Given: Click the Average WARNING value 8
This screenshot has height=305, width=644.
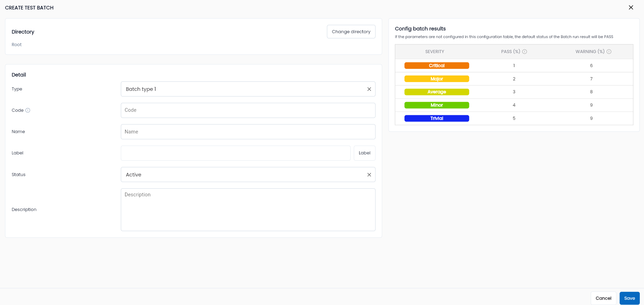Looking at the screenshot, I should (591, 92).
